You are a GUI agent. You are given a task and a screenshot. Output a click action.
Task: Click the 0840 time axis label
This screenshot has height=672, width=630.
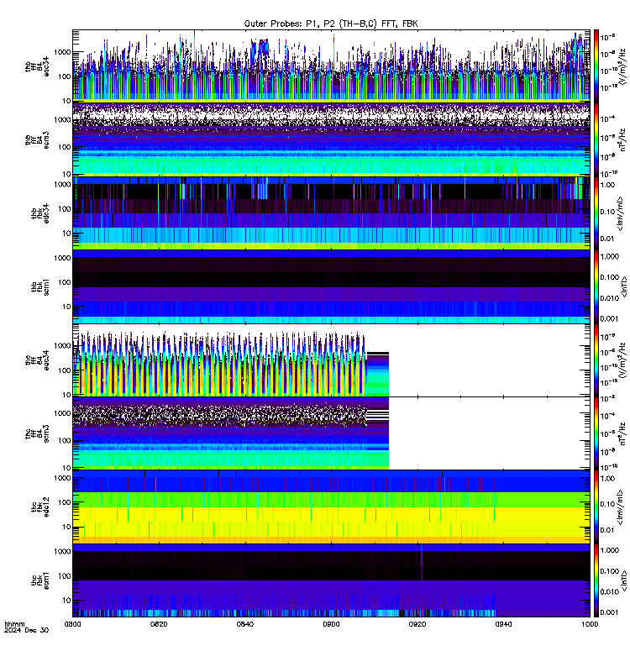(x=244, y=624)
